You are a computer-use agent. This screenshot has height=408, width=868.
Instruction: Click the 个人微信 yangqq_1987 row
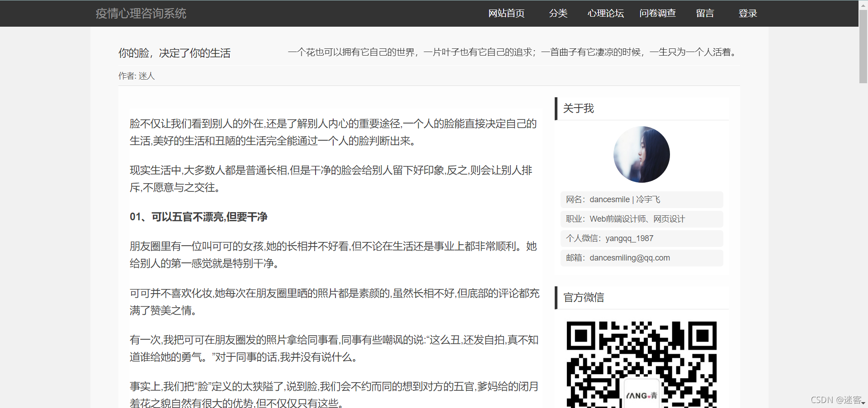(641, 238)
